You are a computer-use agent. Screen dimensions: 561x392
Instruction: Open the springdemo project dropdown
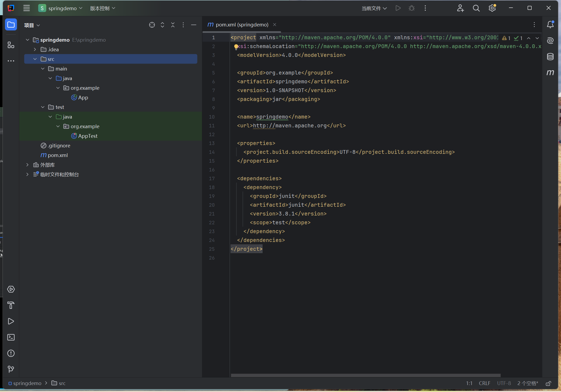pyautogui.click(x=60, y=8)
